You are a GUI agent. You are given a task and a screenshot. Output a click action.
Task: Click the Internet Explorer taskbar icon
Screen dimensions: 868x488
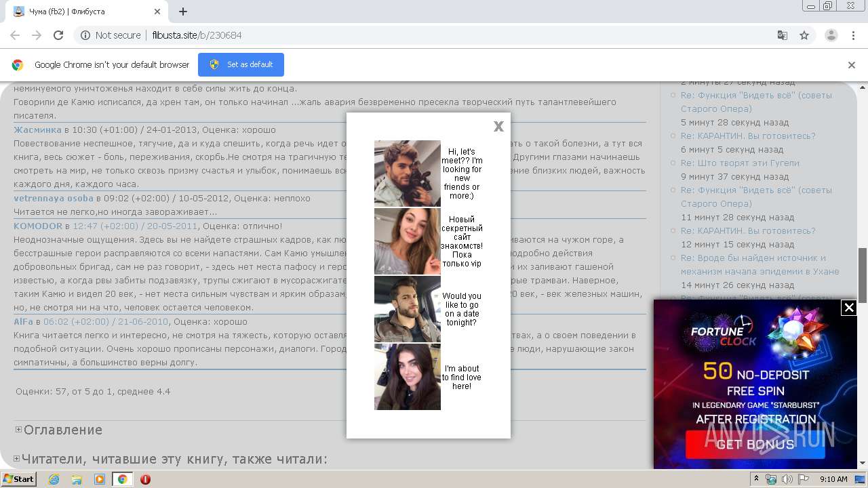pyautogui.click(x=54, y=479)
